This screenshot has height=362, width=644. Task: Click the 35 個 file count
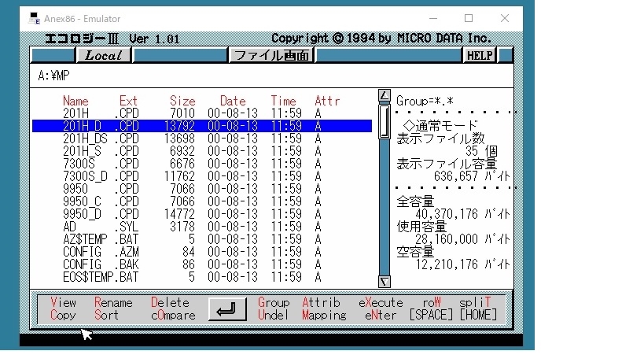point(482,151)
